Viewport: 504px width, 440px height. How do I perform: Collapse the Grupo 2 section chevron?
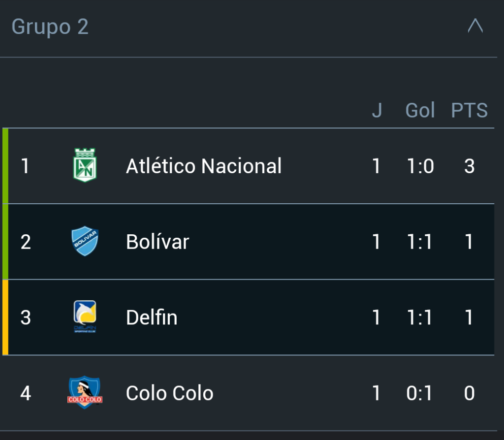475,26
